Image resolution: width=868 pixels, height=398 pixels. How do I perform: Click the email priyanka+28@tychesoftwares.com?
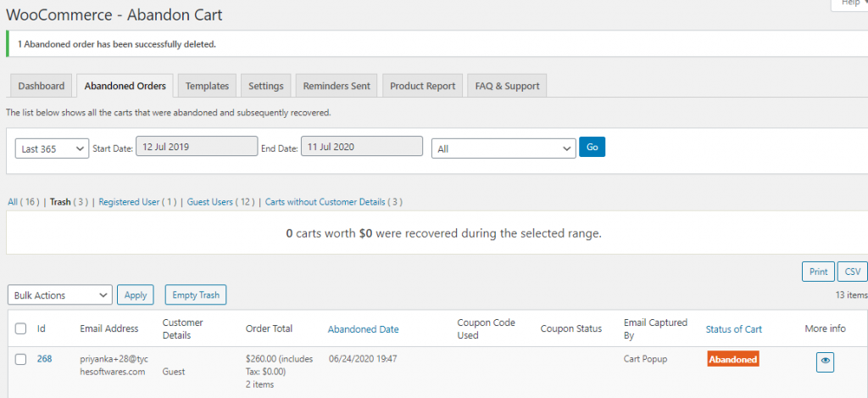[114, 365]
